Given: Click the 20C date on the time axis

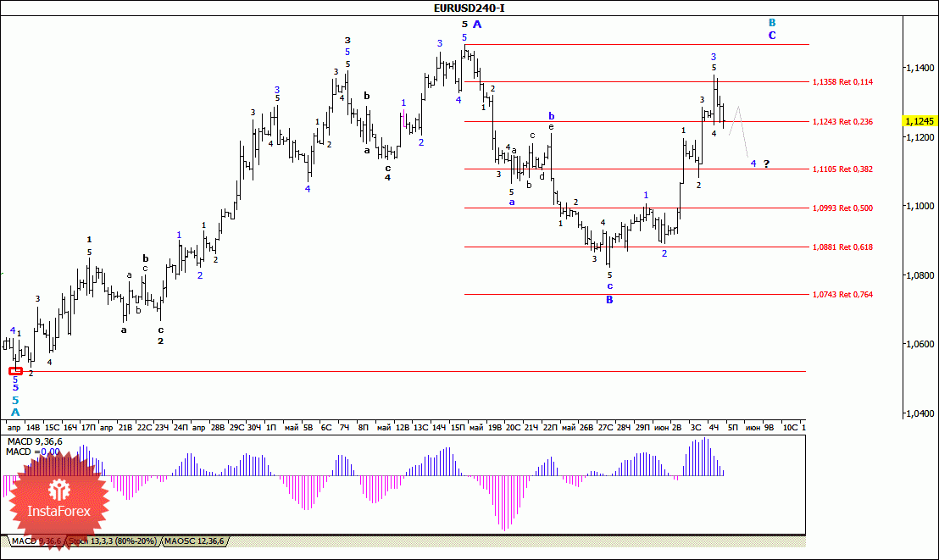Looking at the screenshot, I should 514,428.
